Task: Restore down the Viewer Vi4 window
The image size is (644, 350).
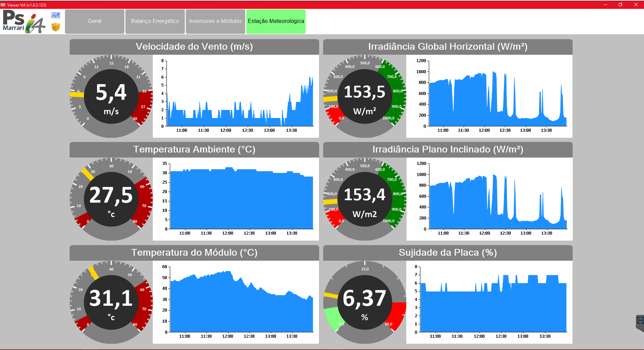Action: pyautogui.click(x=620, y=5)
